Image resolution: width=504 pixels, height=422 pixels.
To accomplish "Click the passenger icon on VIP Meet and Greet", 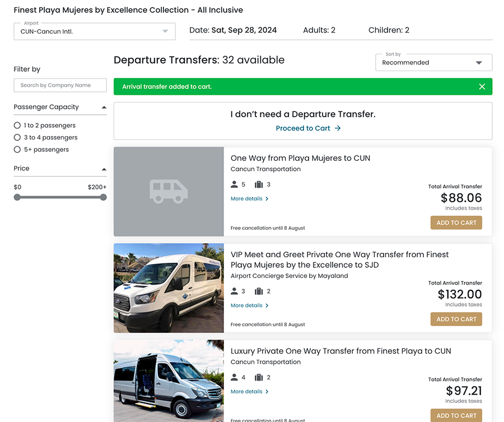I will 234,291.
